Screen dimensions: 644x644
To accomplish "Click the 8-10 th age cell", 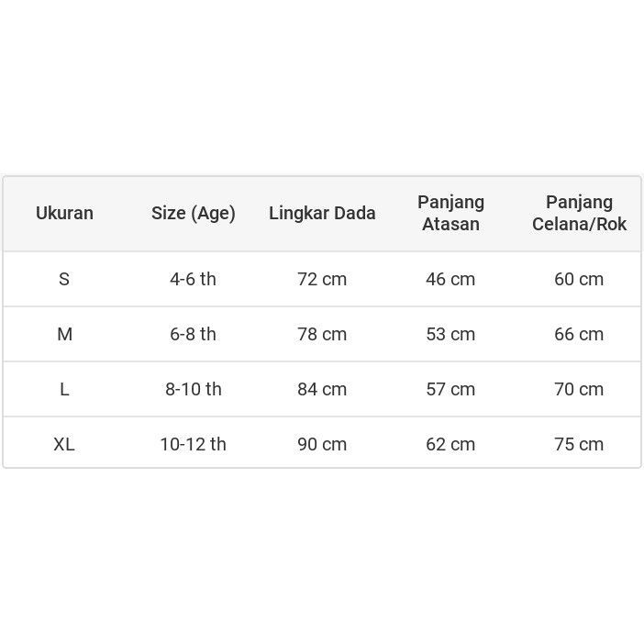I will tap(194, 389).
